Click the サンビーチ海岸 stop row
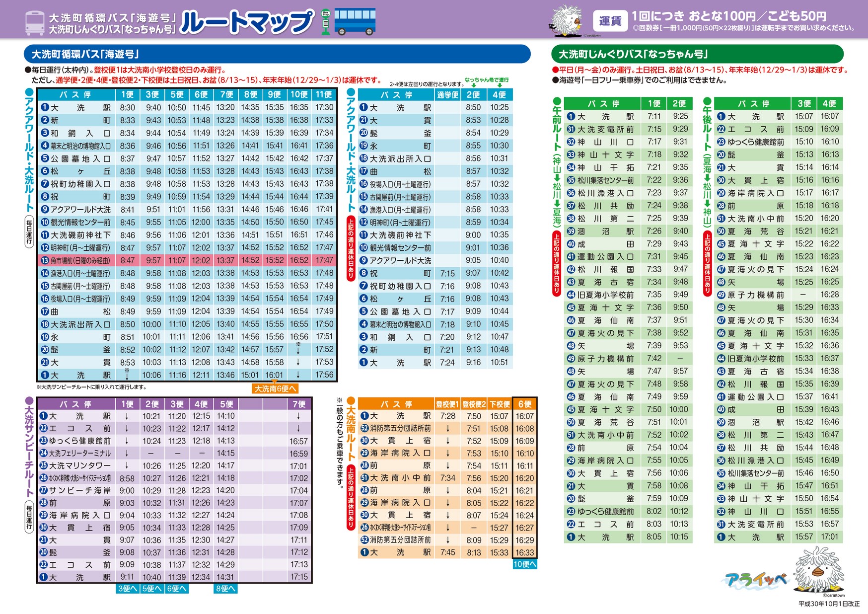 pos(174,490)
